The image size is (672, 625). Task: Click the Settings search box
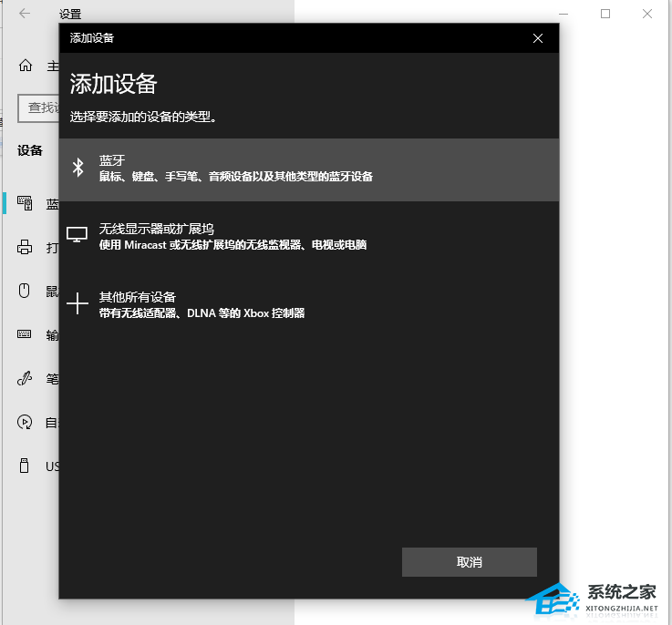[38, 108]
